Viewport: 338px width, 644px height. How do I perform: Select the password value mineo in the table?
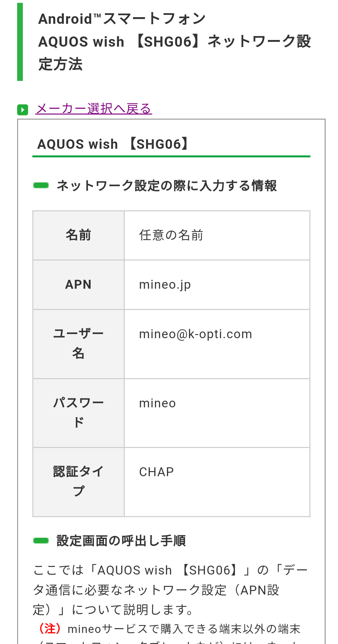point(157,403)
